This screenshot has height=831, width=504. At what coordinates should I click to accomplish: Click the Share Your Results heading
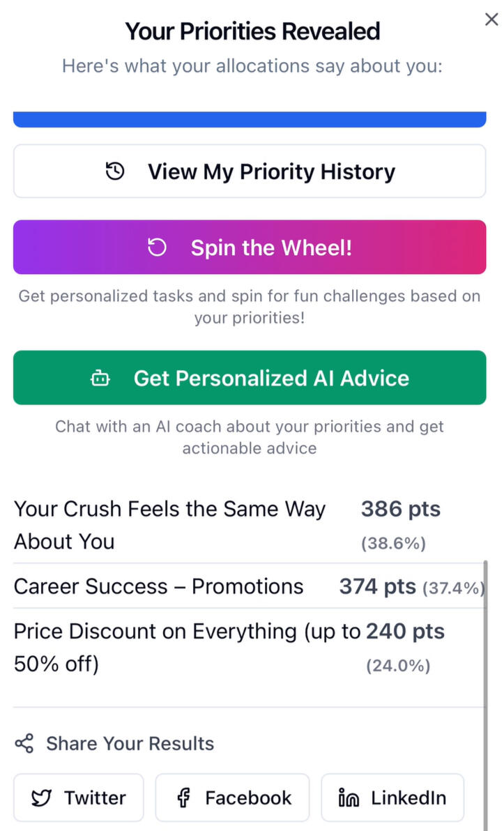coord(130,744)
